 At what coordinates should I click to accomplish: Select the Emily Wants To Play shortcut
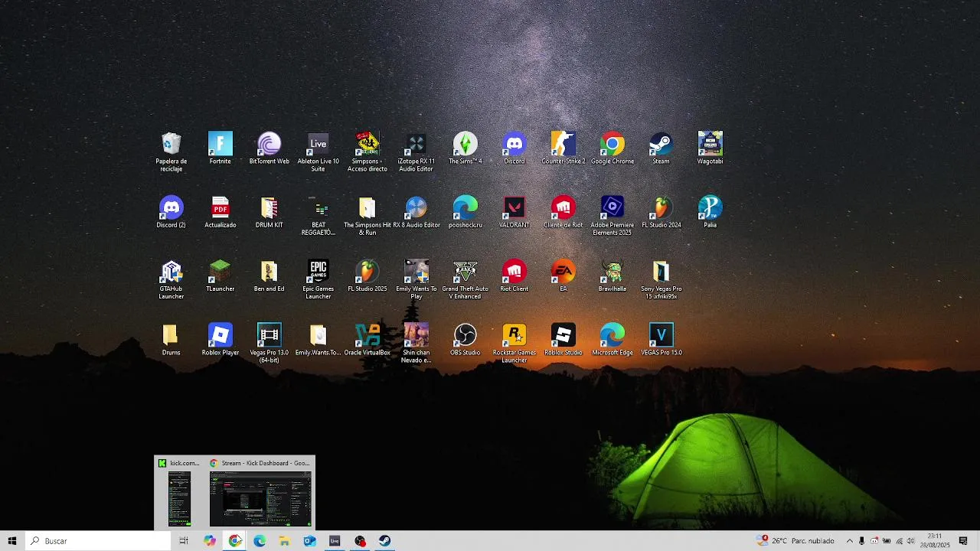416,279
